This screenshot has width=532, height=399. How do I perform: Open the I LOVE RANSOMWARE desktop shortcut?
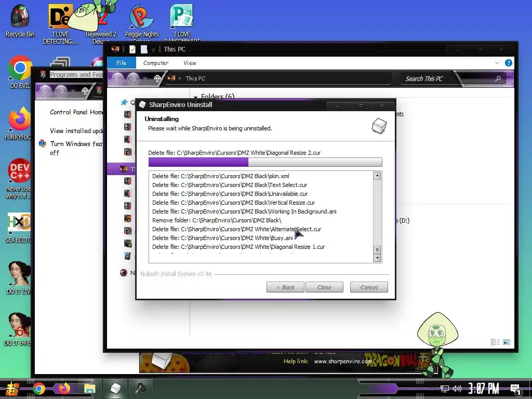(x=182, y=22)
